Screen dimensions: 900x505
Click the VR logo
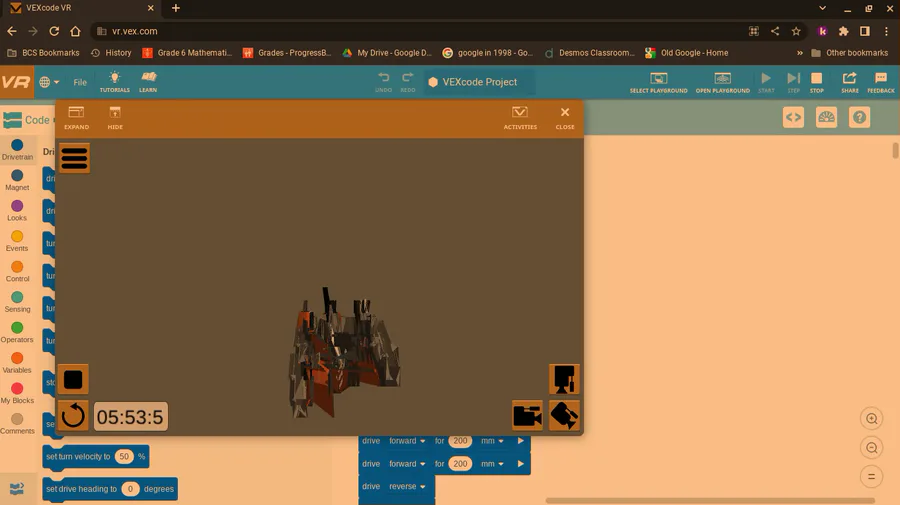[16, 82]
